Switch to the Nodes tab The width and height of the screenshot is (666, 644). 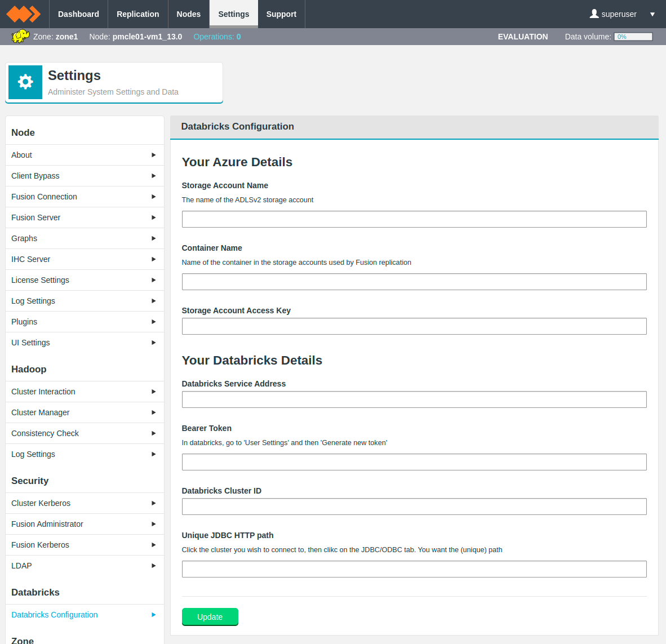[x=189, y=14]
